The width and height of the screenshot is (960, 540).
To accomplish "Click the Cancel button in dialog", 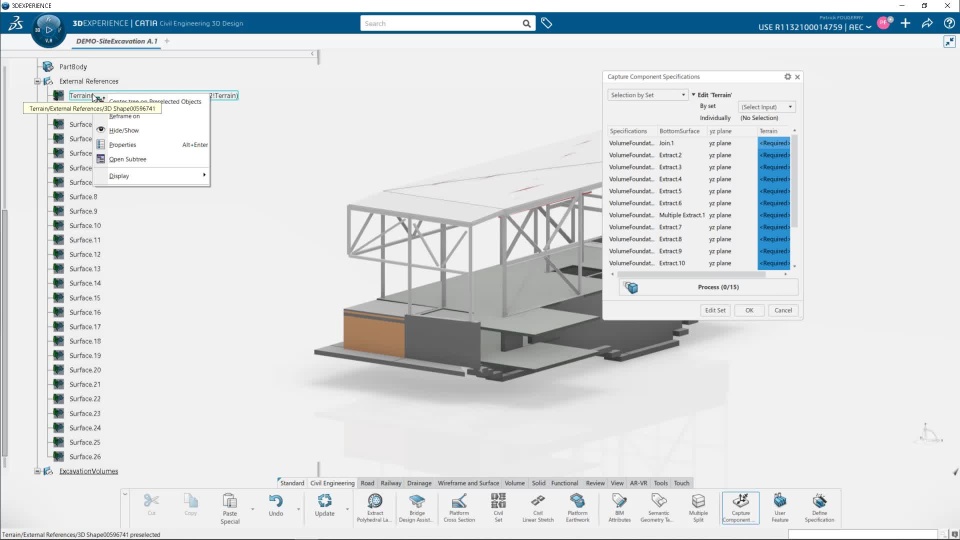I will point(783,310).
